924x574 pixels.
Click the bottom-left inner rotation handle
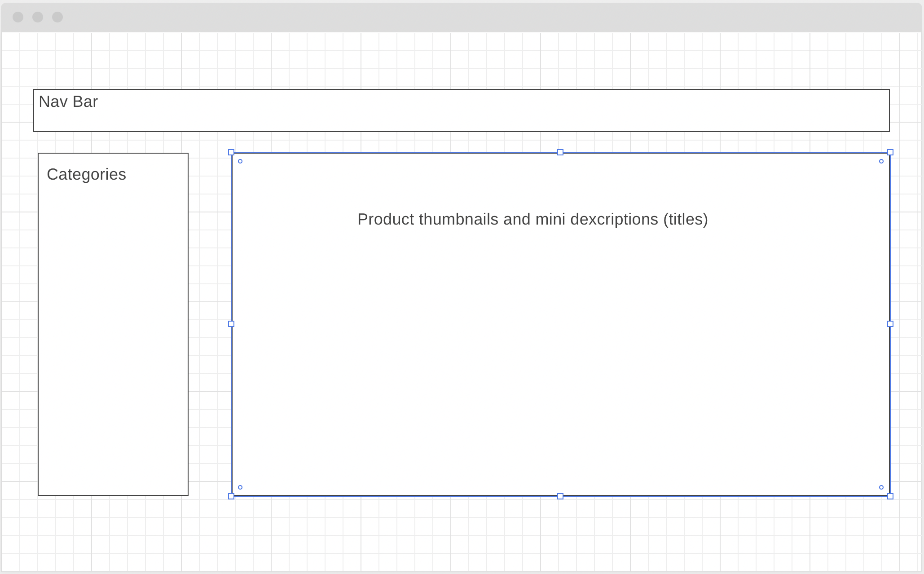click(240, 486)
